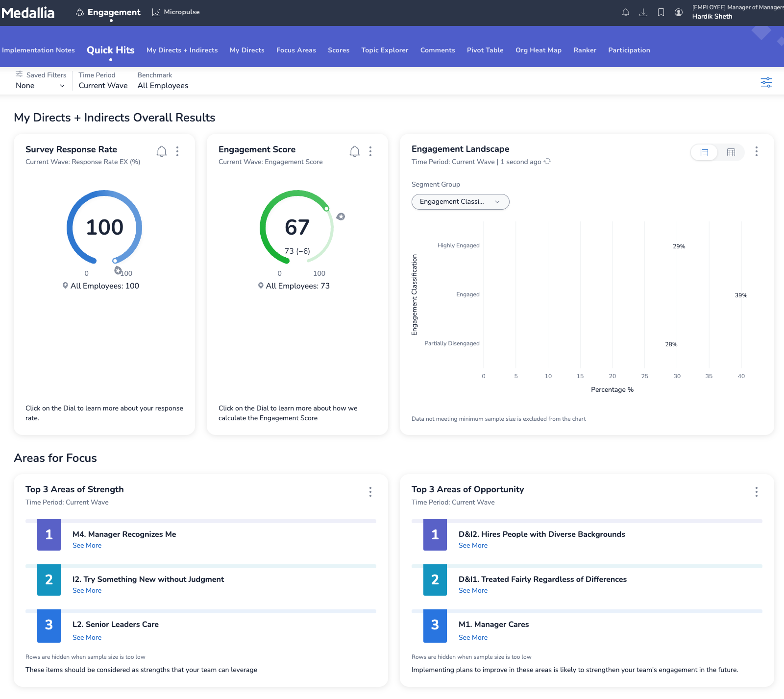Open the Top 3 Areas of Strength options menu
The height and width of the screenshot is (699, 784).
pos(370,491)
